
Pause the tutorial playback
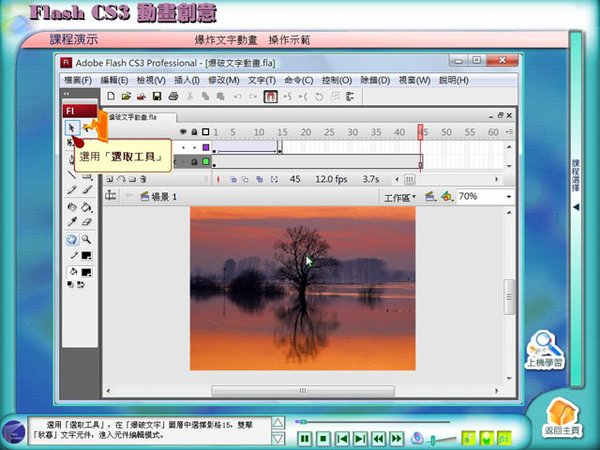pyautogui.click(x=303, y=438)
